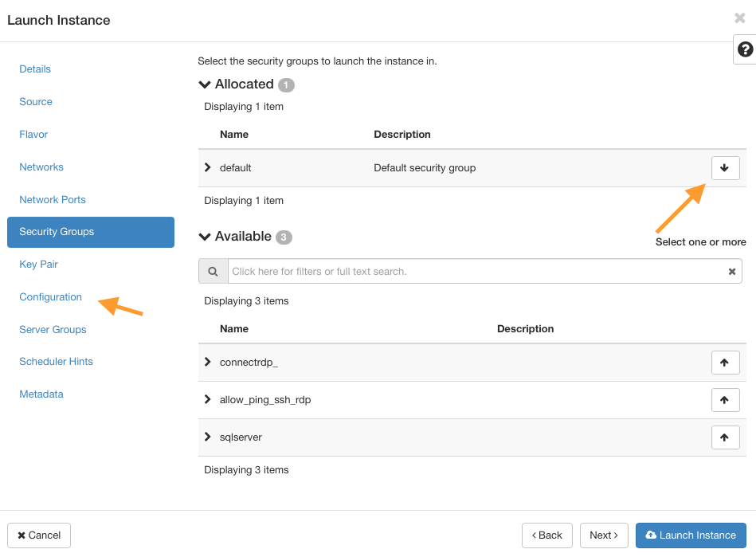
Task: Expand the connectrdp_ row details
Action: [x=208, y=362]
